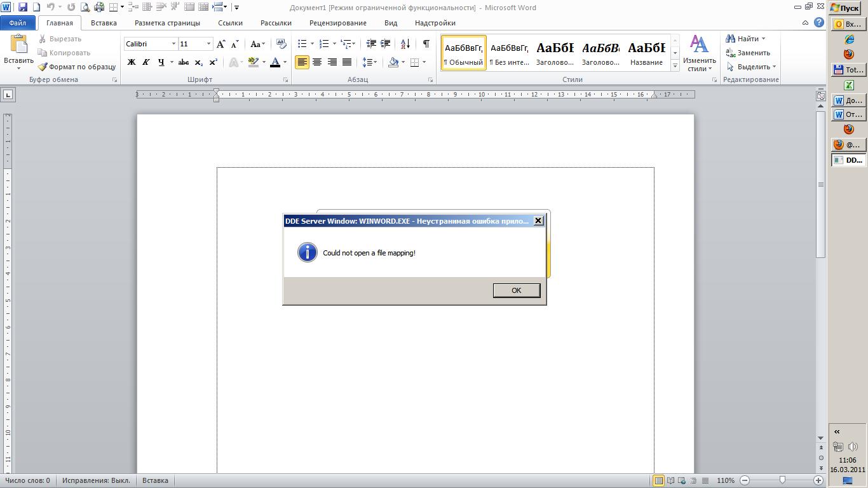Image resolution: width=868 pixels, height=488 pixels.
Task: Open the numbering list dropdown arrow
Action: tap(334, 44)
